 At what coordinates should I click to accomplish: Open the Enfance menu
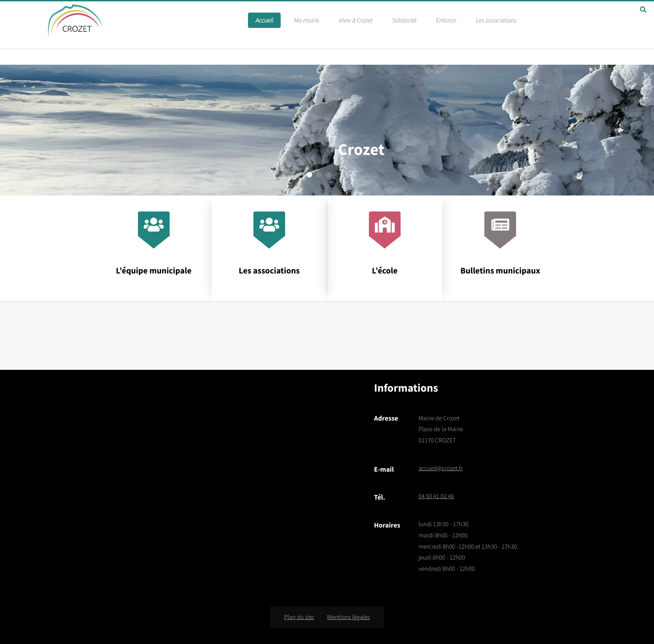tap(446, 20)
